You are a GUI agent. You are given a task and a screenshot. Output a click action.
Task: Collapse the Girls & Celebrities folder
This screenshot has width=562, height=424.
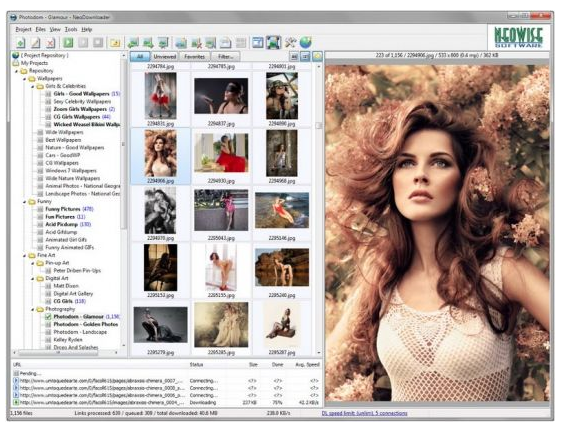click(33, 86)
